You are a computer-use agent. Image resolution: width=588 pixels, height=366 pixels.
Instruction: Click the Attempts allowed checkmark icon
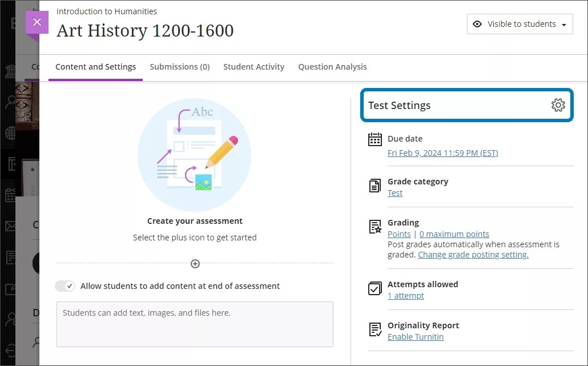(x=374, y=289)
